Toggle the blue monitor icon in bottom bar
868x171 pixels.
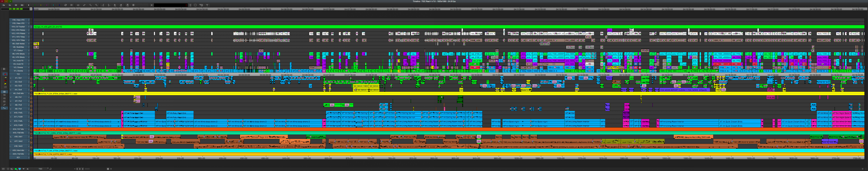point(19,169)
